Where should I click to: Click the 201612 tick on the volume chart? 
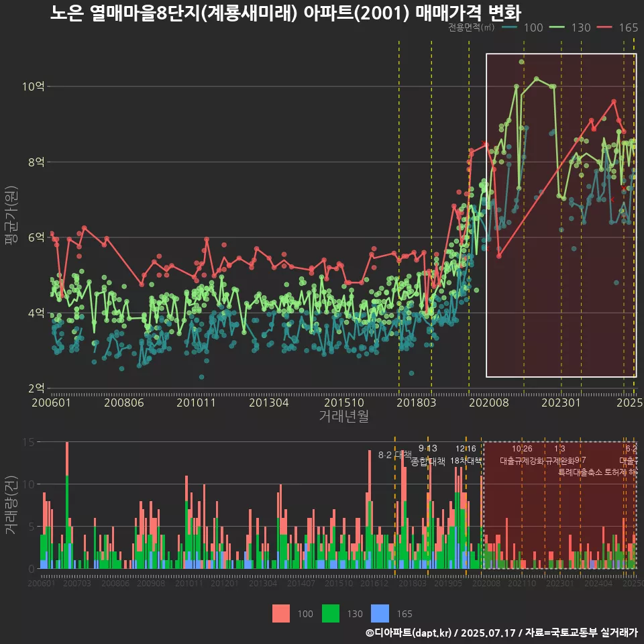pyautogui.click(x=374, y=583)
